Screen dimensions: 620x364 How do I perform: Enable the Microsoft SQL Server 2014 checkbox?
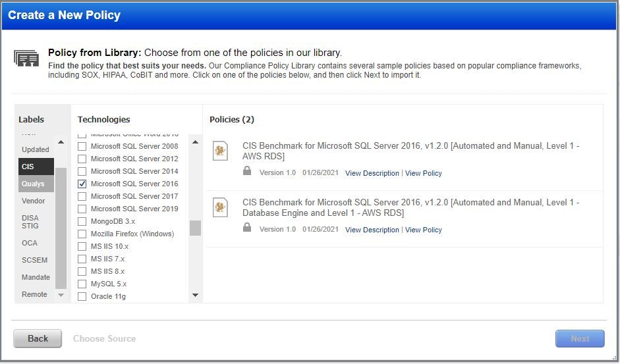82,172
